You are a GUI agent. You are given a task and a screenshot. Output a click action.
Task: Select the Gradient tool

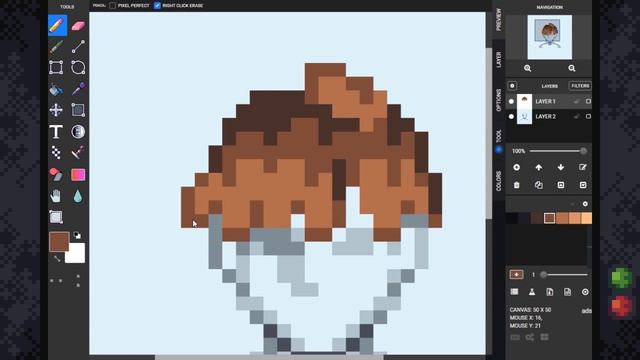(78, 175)
